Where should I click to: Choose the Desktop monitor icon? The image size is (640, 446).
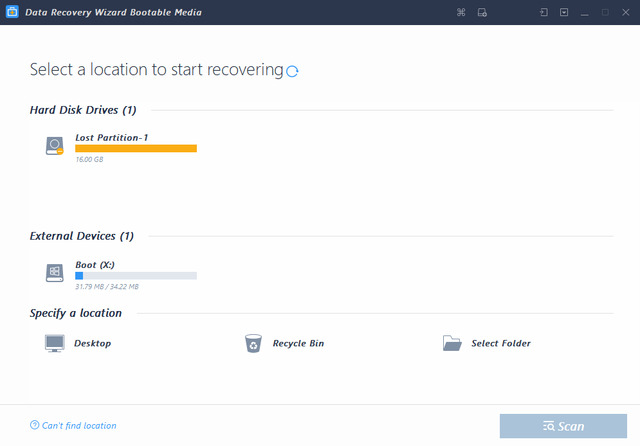coord(54,343)
